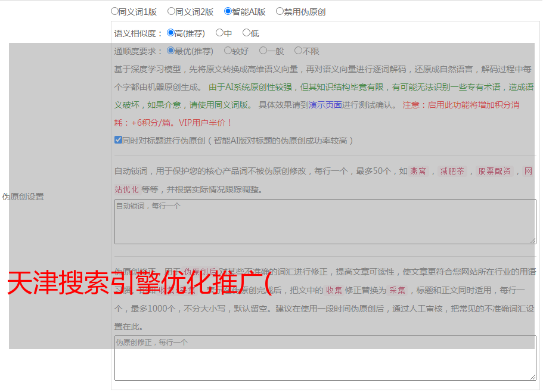The width and height of the screenshot is (543, 392).
Task: Select 较好 for 通顺度要求
Action: coord(228,51)
